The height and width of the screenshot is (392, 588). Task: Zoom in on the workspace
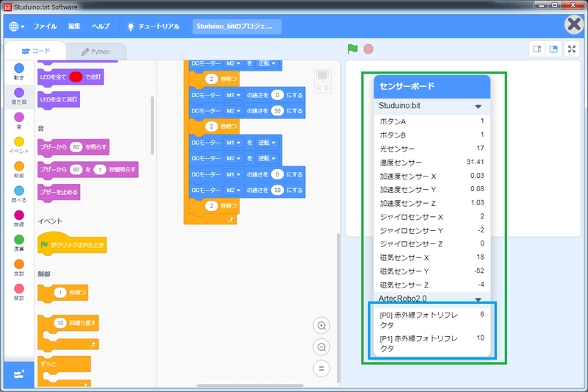coord(321,326)
